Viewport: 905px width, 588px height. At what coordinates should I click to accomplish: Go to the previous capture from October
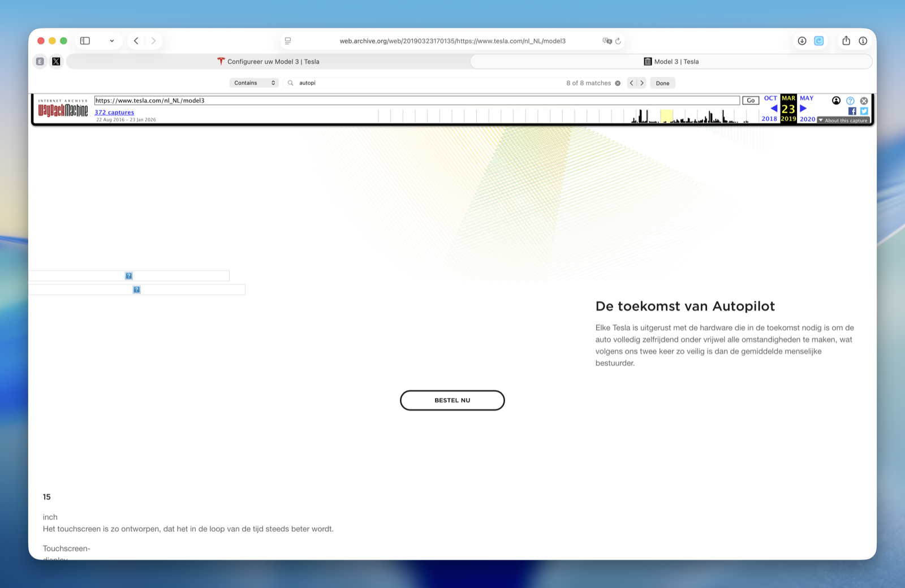coord(773,108)
